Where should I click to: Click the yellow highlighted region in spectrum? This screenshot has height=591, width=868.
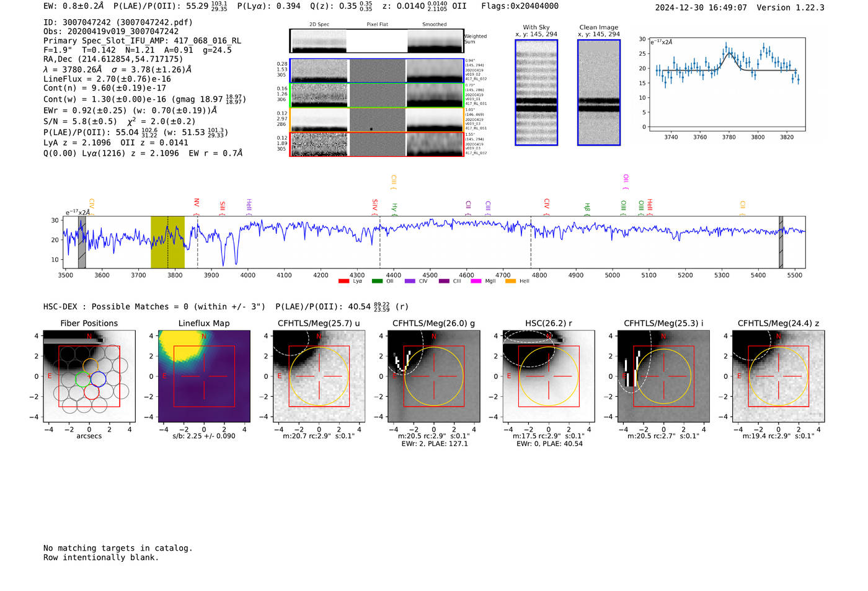[x=167, y=242]
